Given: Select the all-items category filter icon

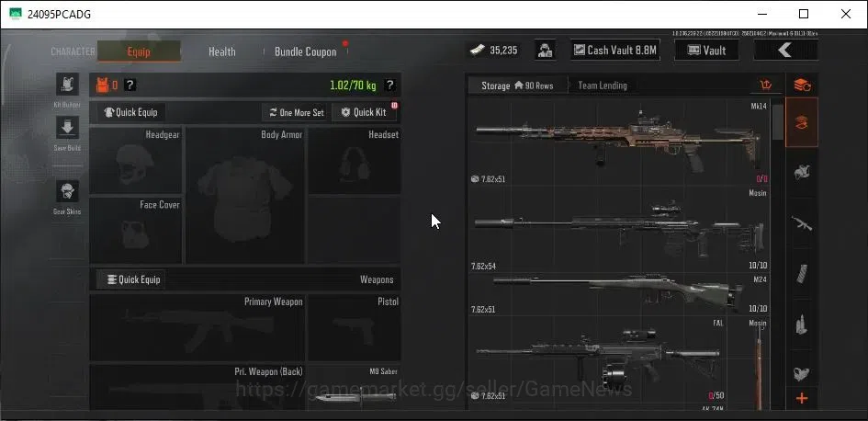Looking at the screenshot, I should (802, 122).
